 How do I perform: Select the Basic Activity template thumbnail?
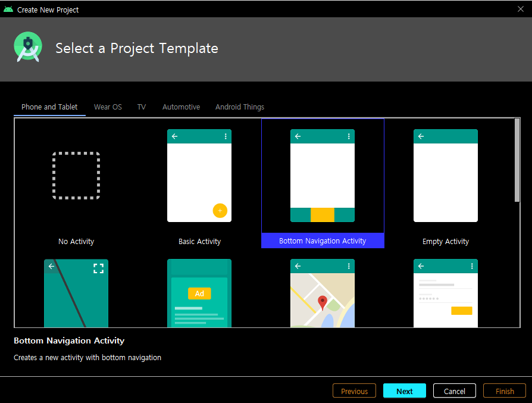click(x=199, y=176)
